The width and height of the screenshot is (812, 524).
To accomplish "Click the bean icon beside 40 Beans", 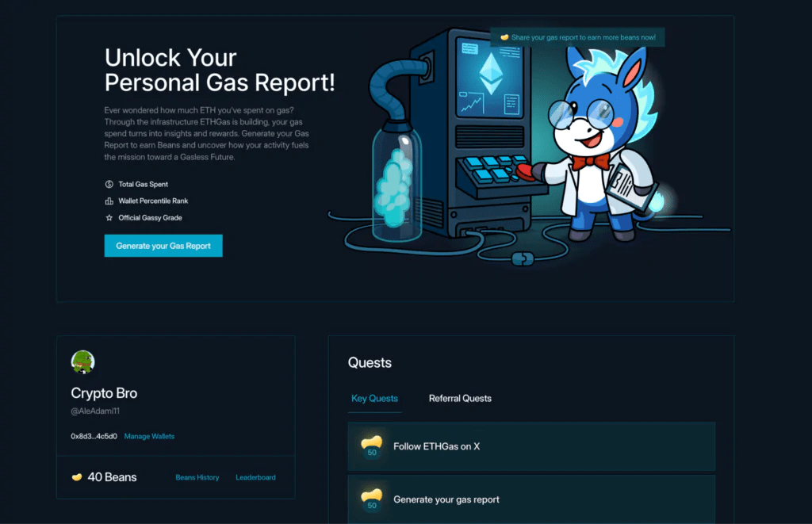I will click(x=77, y=477).
